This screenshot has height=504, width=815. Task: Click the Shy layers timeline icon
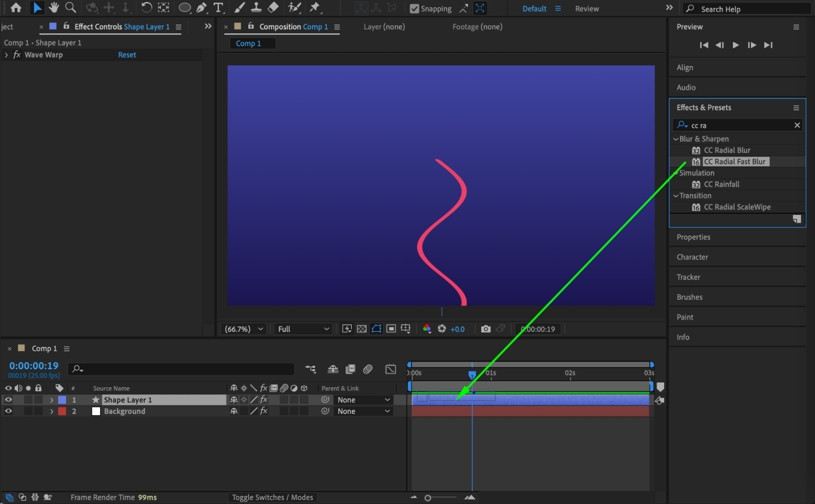click(x=333, y=369)
